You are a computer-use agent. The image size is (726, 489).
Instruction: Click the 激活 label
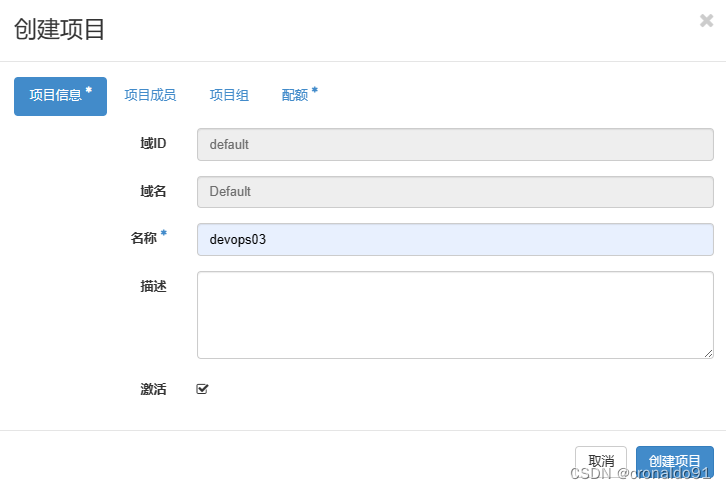[153, 389]
